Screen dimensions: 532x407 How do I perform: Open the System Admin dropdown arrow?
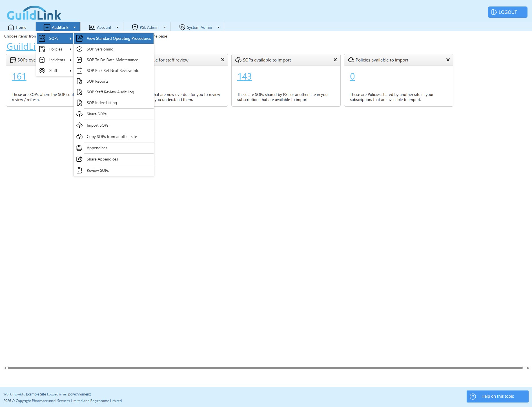(218, 27)
